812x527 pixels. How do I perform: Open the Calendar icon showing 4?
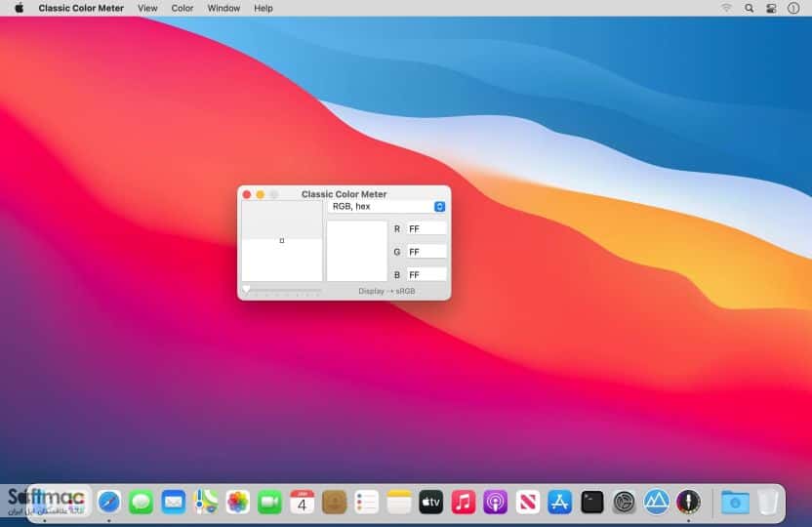(302, 502)
